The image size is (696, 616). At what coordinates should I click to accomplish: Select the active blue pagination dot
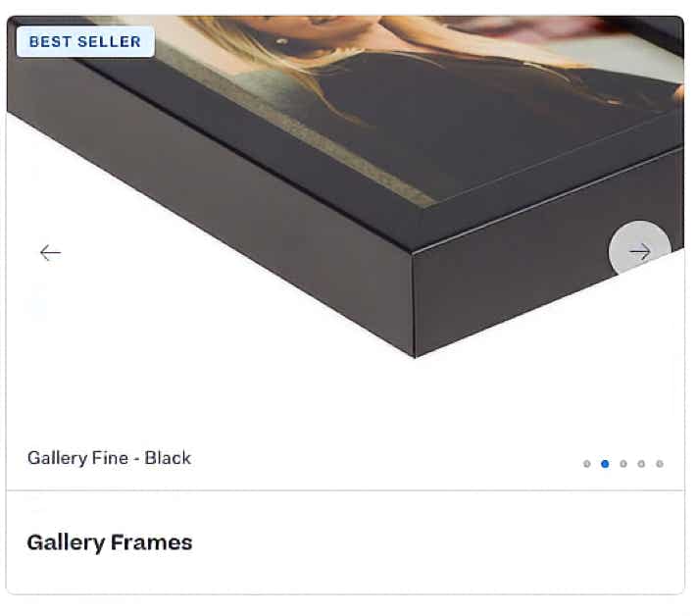pos(605,464)
